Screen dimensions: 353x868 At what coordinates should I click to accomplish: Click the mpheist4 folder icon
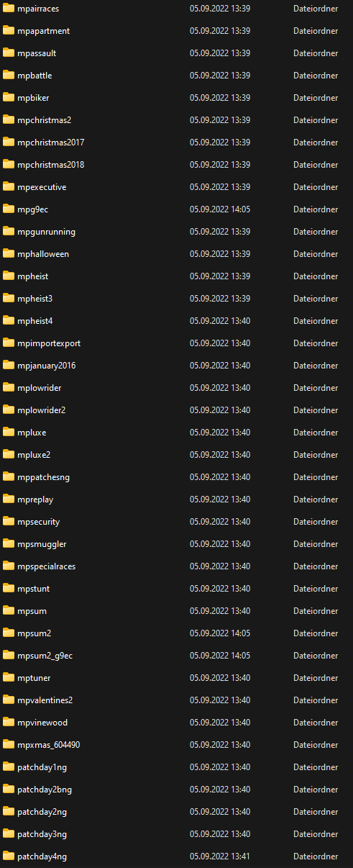9,321
